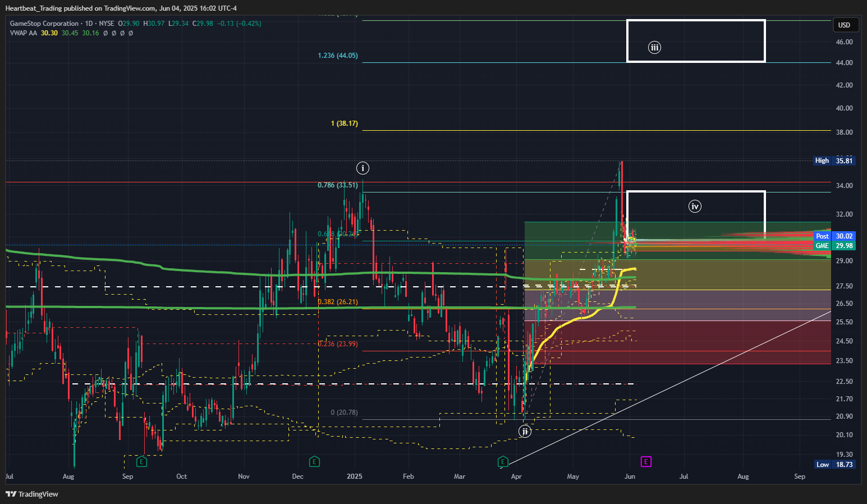This screenshot has width=867, height=504.
Task: Click the green earnings E marker before April
Action: click(503, 461)
